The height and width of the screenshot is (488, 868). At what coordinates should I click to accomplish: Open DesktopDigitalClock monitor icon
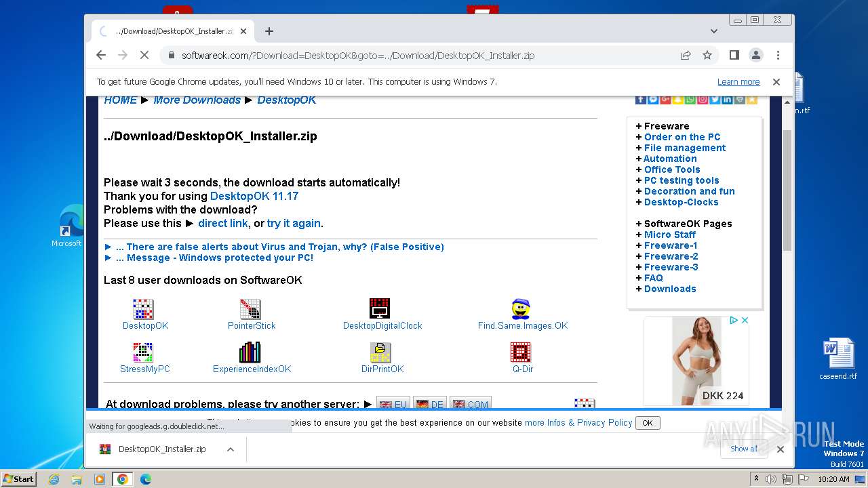380,308
